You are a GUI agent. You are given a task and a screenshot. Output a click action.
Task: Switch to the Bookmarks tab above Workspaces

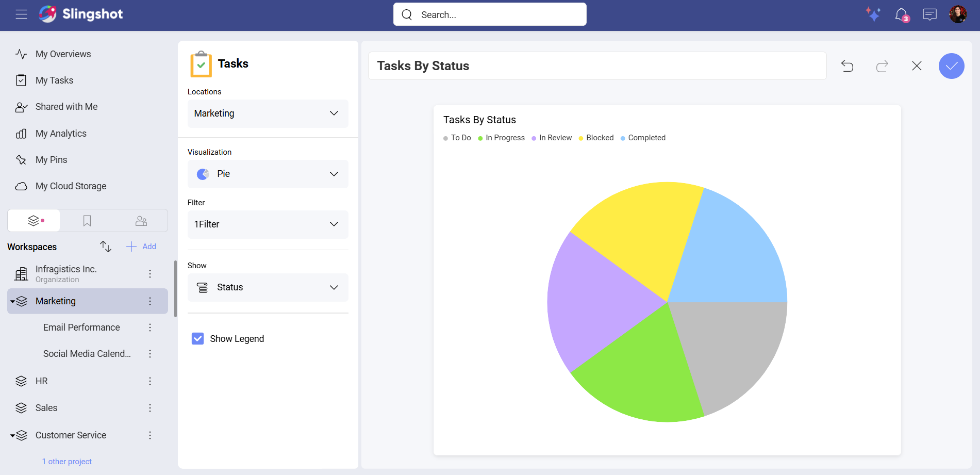87,220
